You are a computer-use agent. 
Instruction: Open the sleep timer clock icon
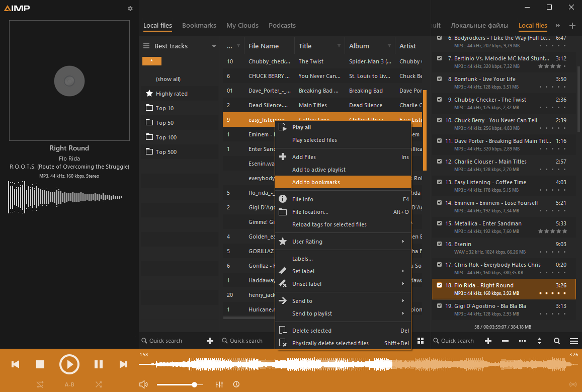pyautogui.click(x=236, y=384)
